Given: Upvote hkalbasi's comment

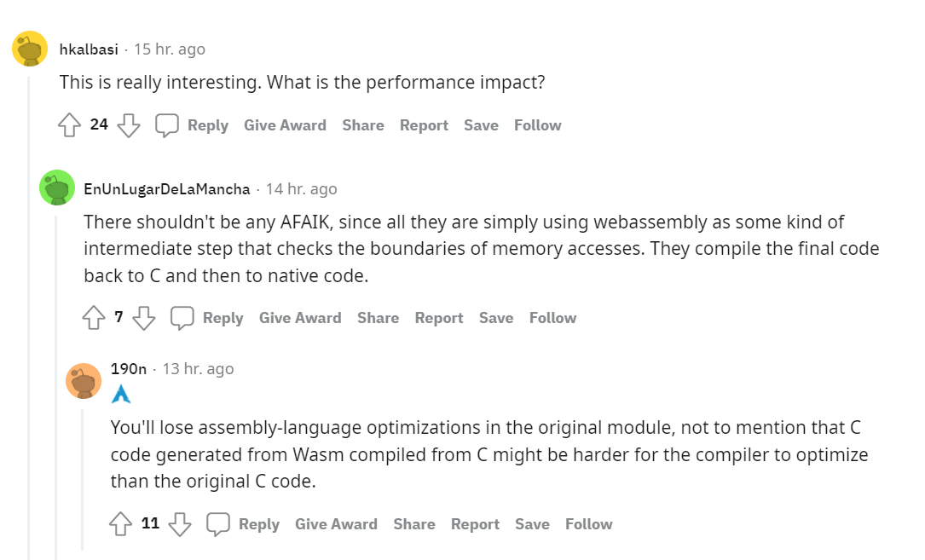Looking at the screenshot, I should [x=69, y=125].
